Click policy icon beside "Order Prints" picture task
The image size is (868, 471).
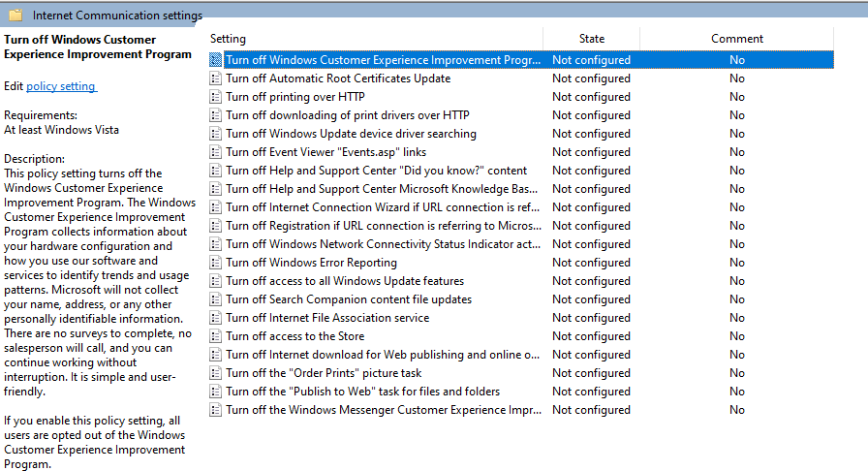(215, 373)
